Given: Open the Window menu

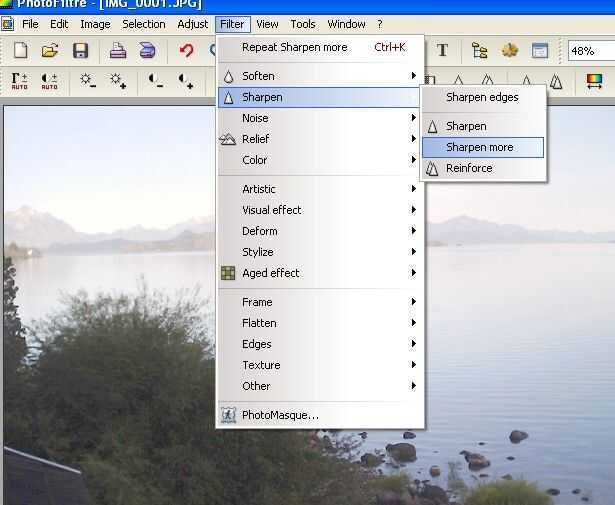Looking at the screenshot, I should (x=346, y=24).
